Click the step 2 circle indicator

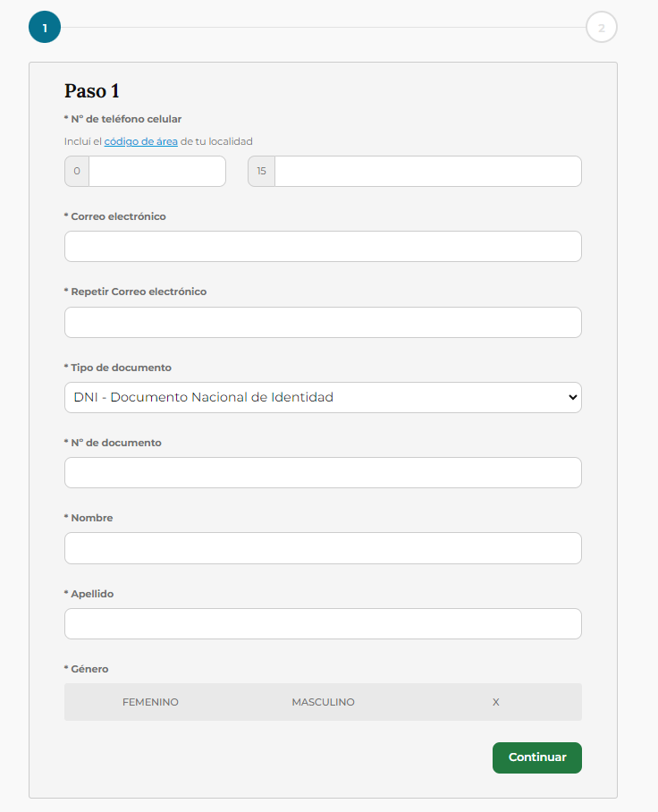click(601, 27)
